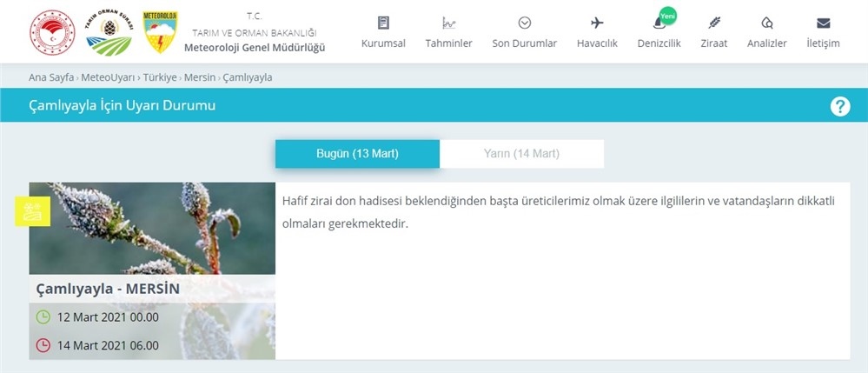868x373 pixels.
Task: Click the help question mark icon
Action: coord(839,106)
